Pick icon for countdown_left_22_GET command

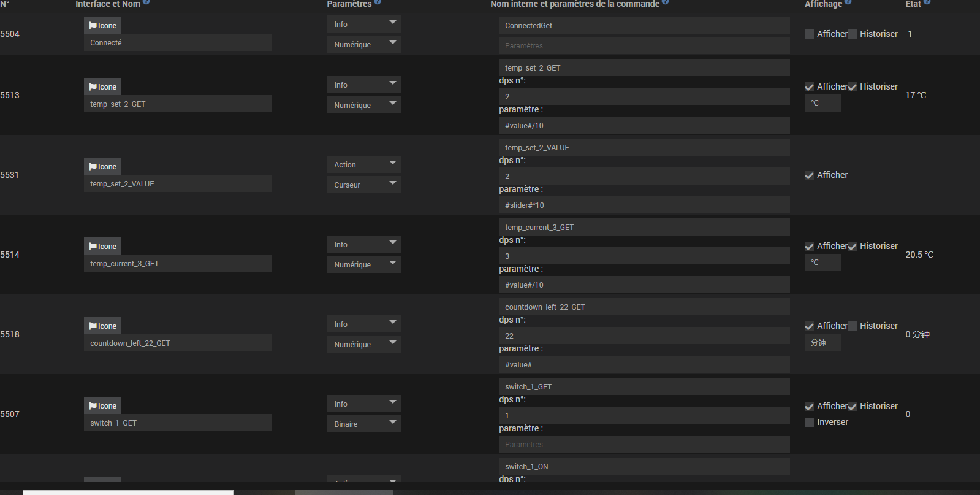coord(102,326)
